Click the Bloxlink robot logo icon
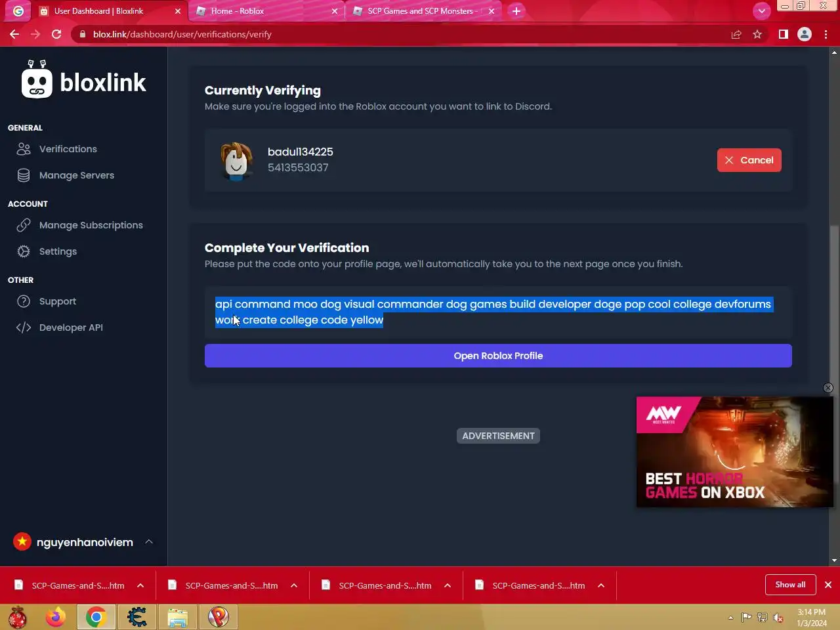The image size is (840, 630). coord(37,79)
